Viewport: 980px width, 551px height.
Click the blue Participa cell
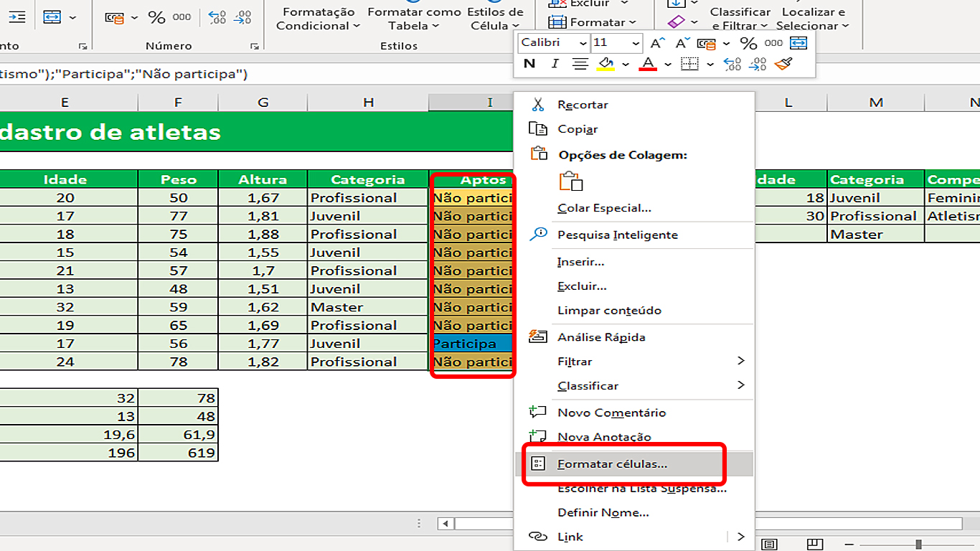[x=473, y=344]
